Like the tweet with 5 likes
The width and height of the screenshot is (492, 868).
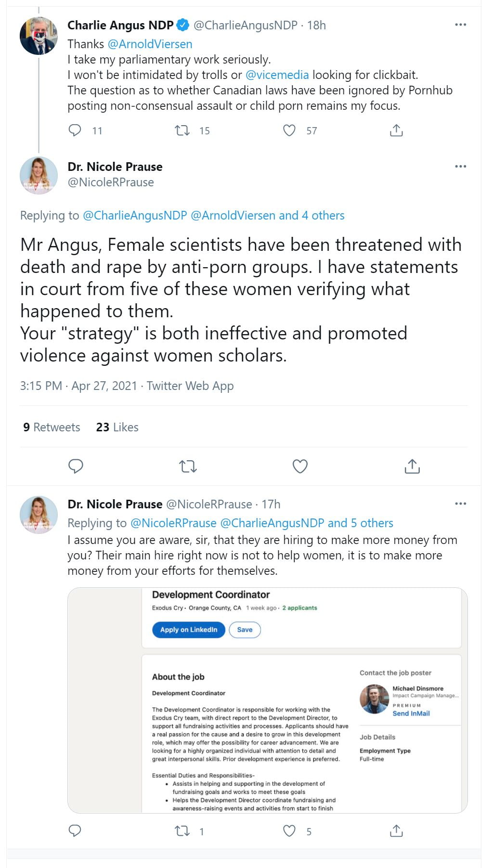289,831
